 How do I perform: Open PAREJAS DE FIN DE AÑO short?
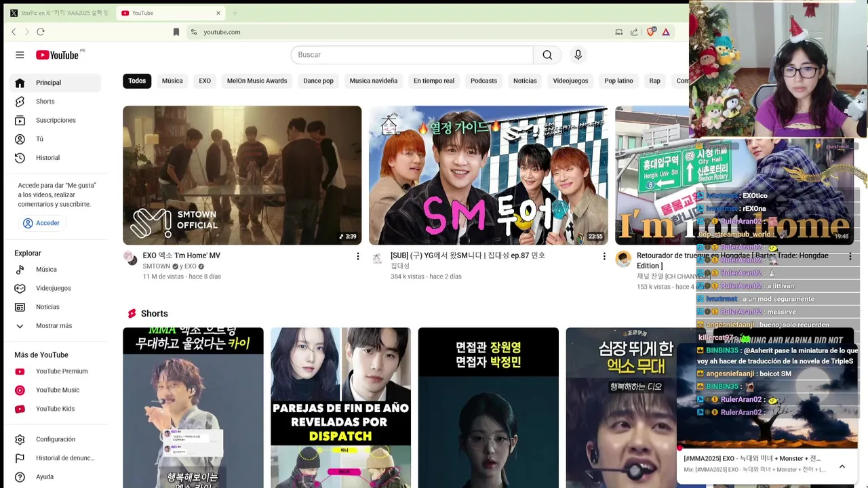340,408
